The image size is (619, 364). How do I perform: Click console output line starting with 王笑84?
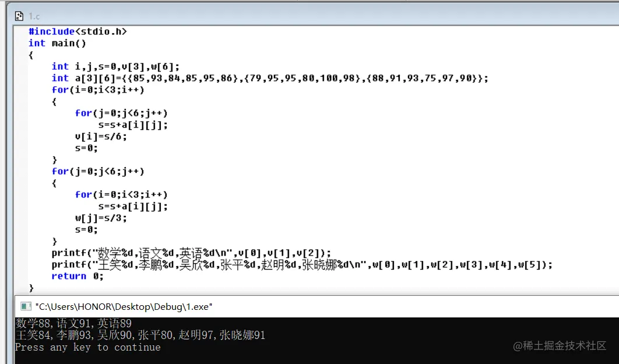140,335
